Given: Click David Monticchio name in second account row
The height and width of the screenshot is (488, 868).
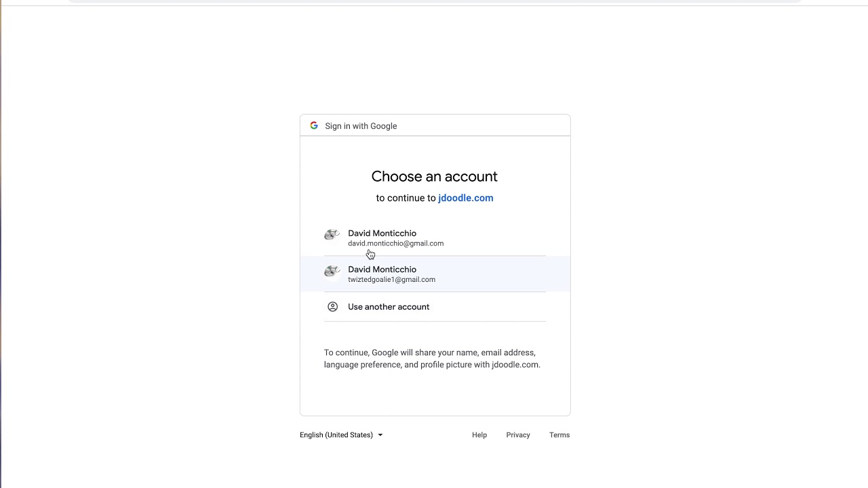Looking at the screenshot, I should click(382, 269).
